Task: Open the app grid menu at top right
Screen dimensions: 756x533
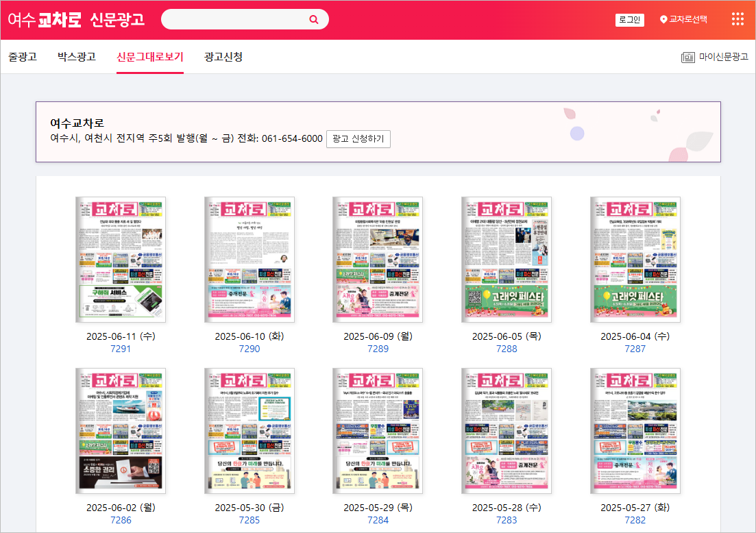Action: (x=737, y=18)
